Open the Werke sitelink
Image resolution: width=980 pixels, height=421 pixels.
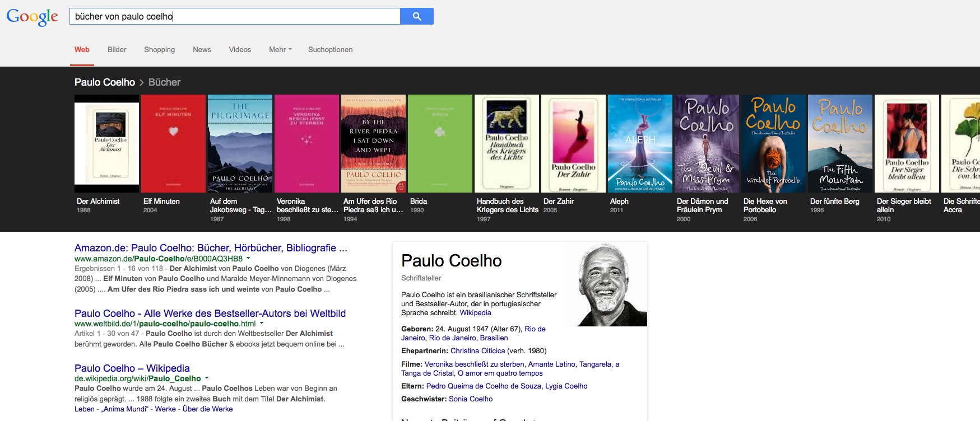165,409
